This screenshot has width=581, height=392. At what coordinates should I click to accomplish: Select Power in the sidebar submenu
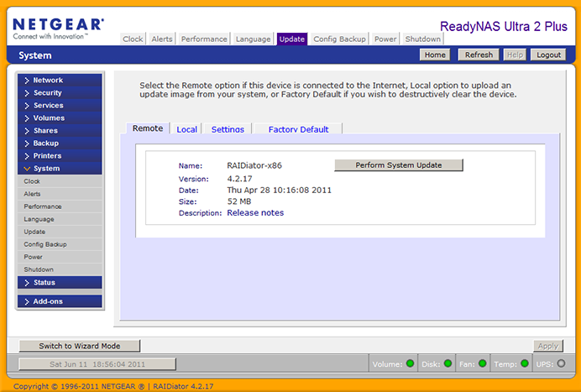tap(60, 257)
